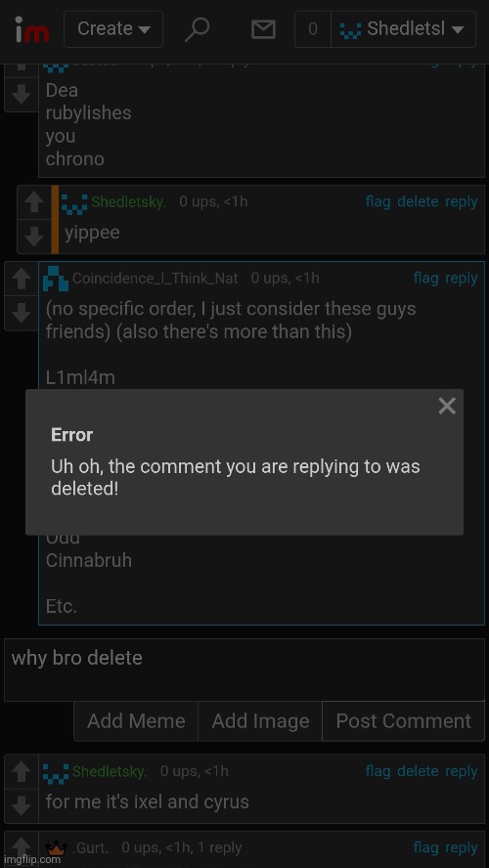
Task: Downvote Shedletsky's yippee comment
Action: pyautogui.click(x=34, y=237)
